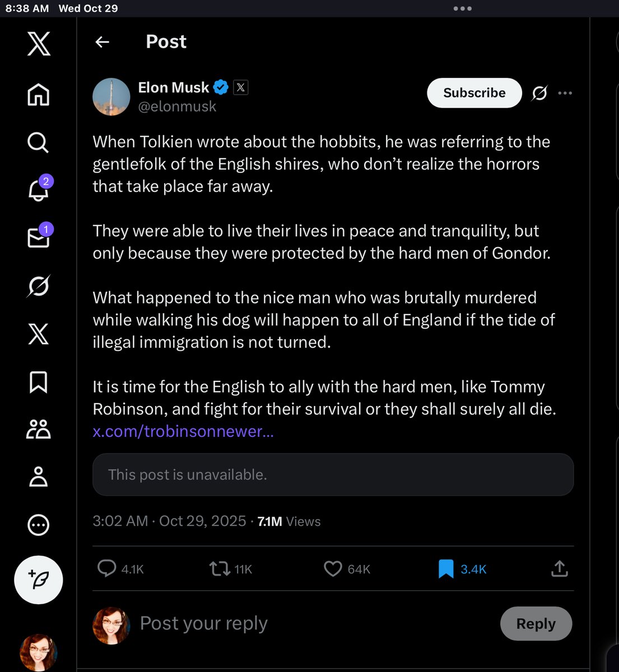Open the x.com/trobinsonnewer link
The height and width of the screenshot is (672, 619).
click(183, 431)
